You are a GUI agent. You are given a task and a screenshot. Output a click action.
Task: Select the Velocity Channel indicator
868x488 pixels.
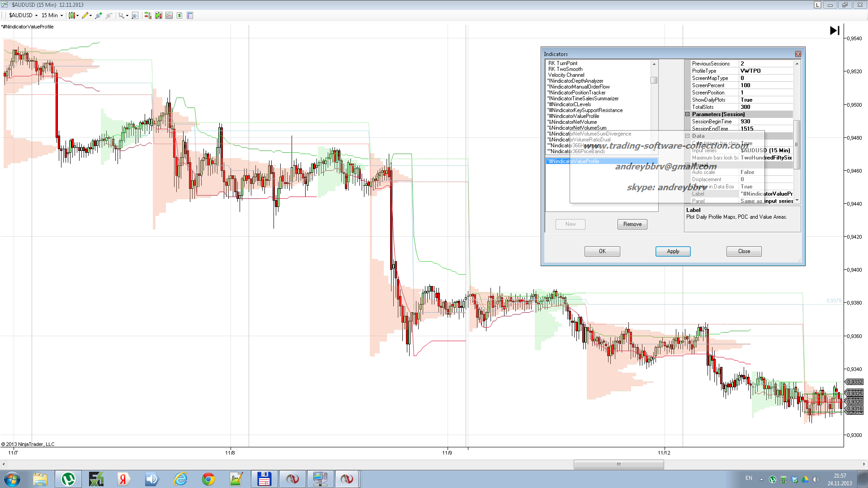tap(566, 75)
